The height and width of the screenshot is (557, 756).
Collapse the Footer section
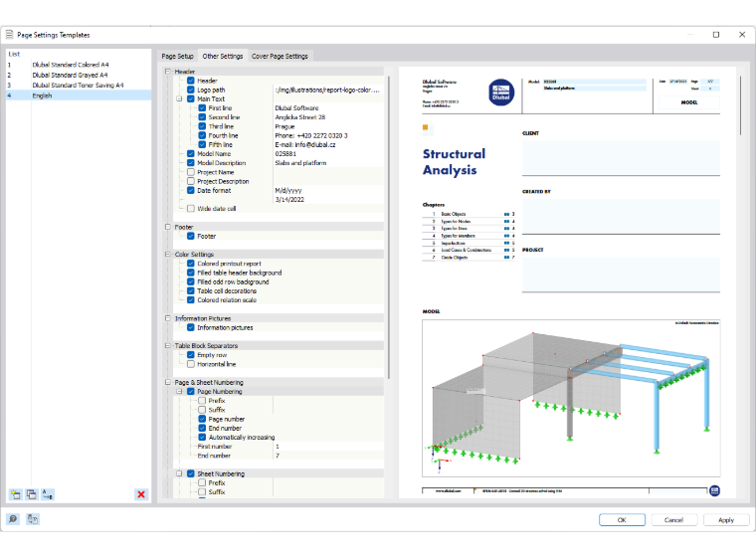tap(168, 227)
